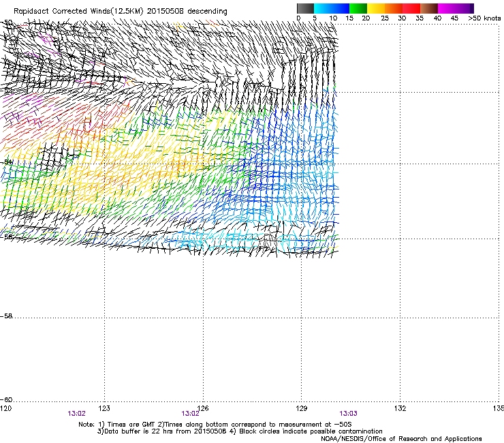Image resolution: width=504 pixels, height=443 pixels.
Task: Select the cyan-blue 5-15 knots legend swatch
Action: pos(332,8)
